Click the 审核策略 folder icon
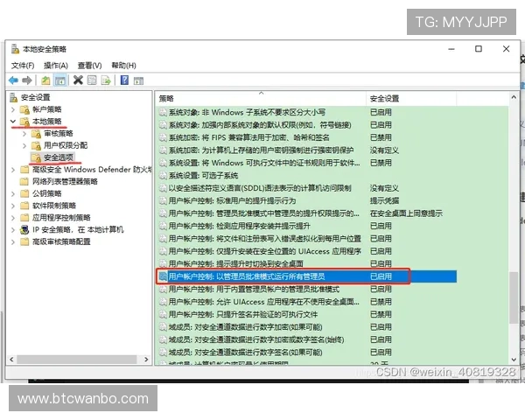This screenshot has width=525, height=420. (36, 134)
